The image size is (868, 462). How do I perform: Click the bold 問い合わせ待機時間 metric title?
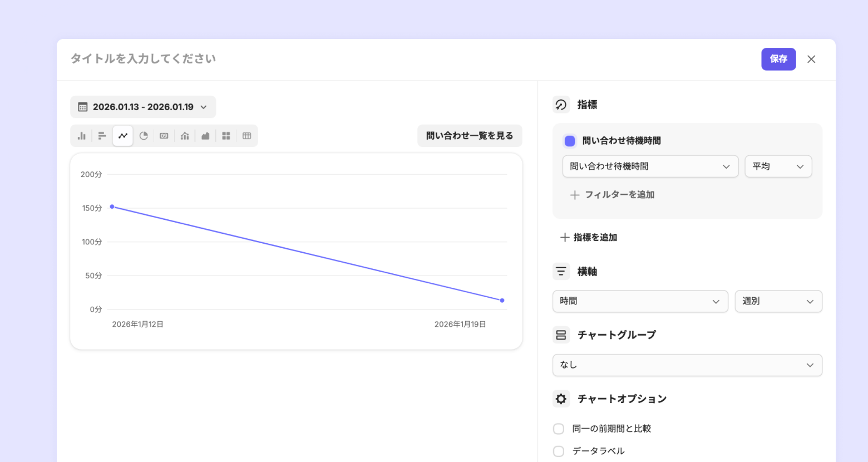click(622, 141)
